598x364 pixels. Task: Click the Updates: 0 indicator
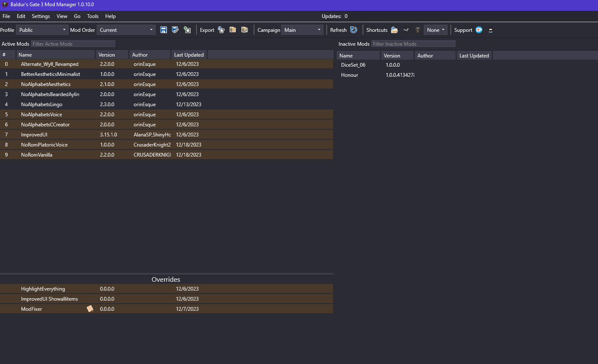tap(335, 16)
